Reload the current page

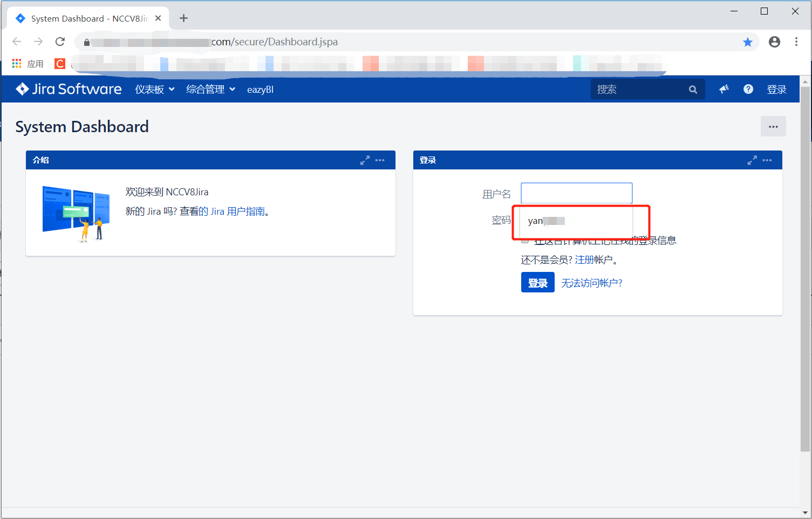point(60,42)
